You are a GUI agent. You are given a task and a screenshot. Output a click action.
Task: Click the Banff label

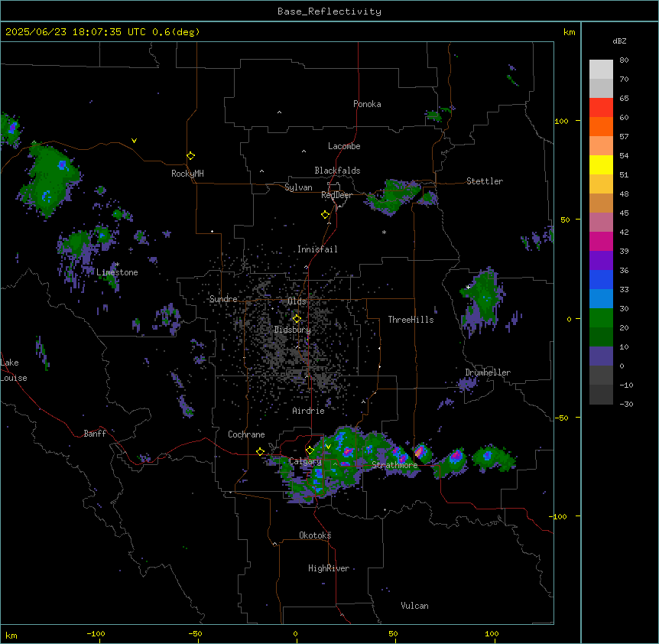[95, 434]
